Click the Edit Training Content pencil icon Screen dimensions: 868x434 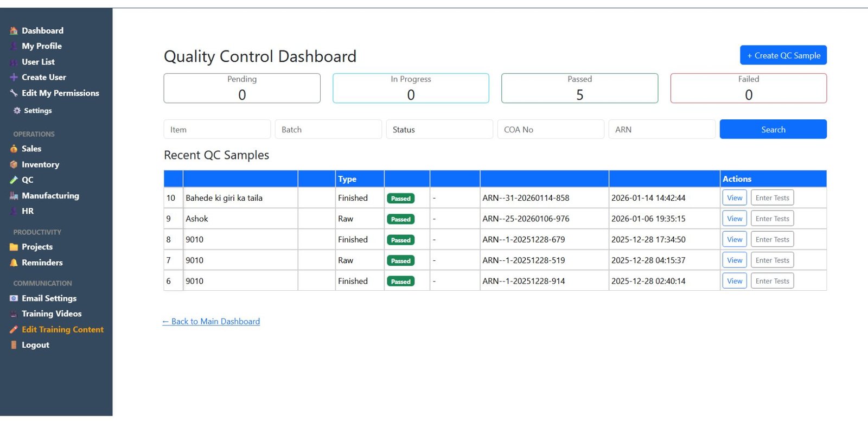pyautogui.click(x=14, y=329)
